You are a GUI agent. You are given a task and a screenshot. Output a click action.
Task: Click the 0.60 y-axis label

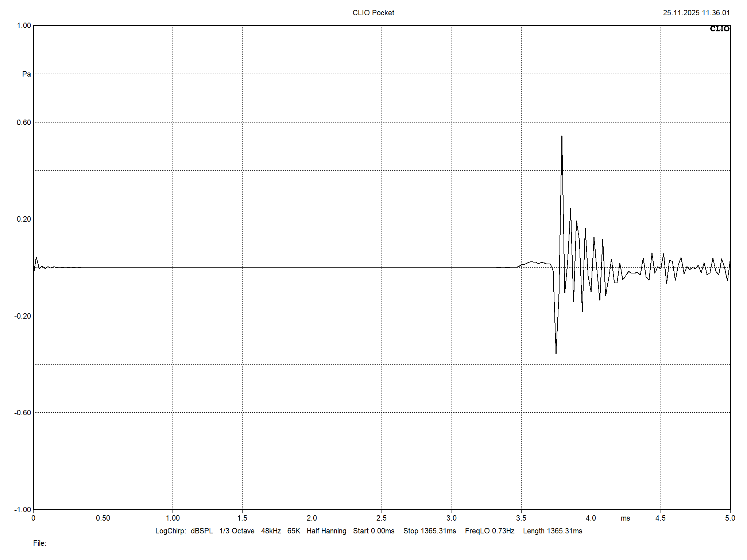pos(24,122)
